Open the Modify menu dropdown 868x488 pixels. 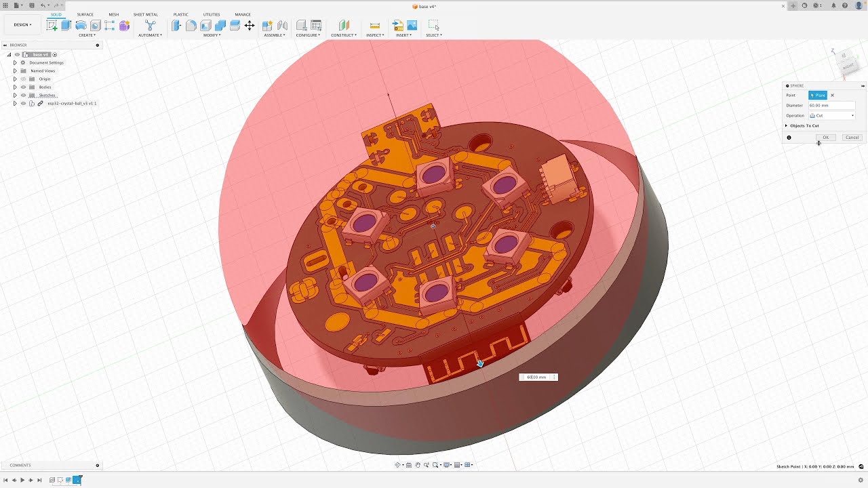(212, 35)
